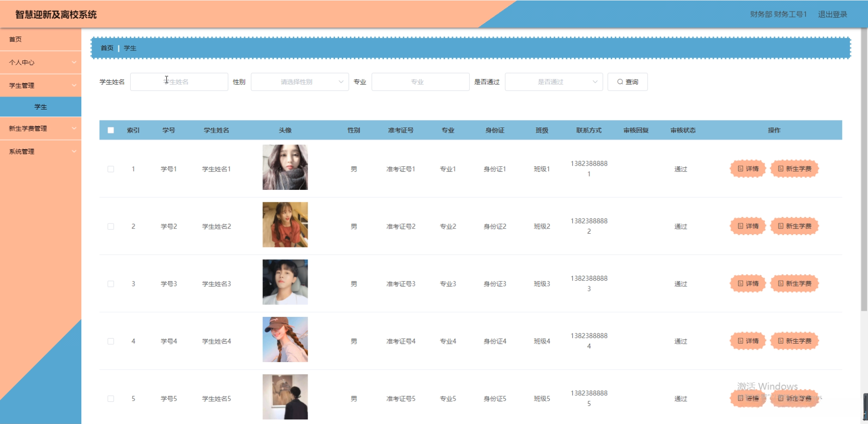The height and width of the screenshot is (424, 868).
Task: Click the page vertical scrollbar
Action: (x=864, y=170)
